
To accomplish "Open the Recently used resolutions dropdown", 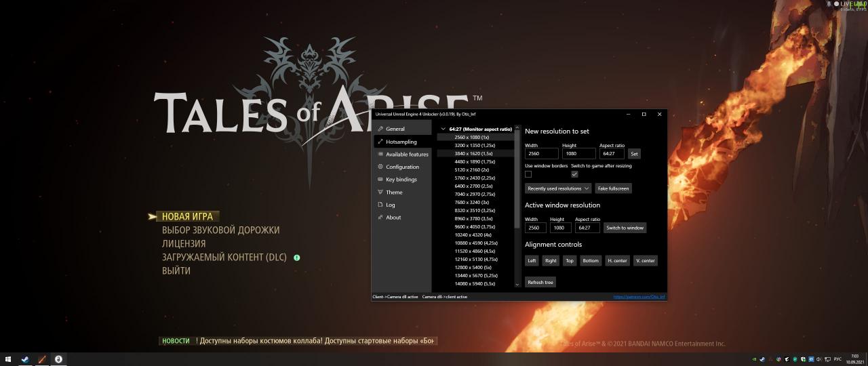I will 558,188.
